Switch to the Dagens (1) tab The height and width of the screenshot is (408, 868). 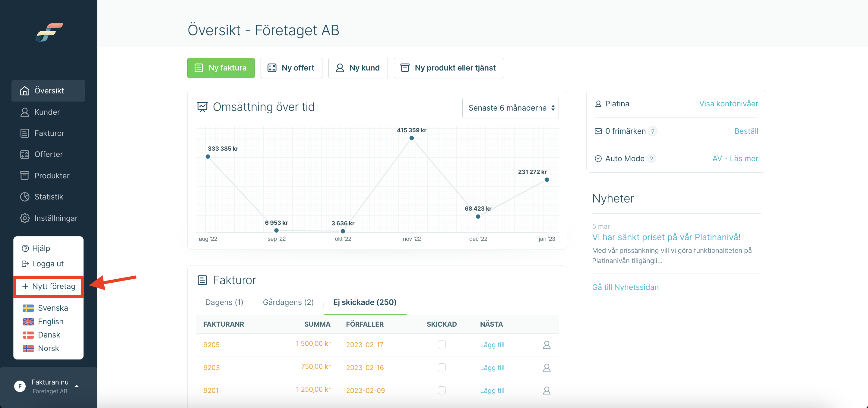click(x=224, y=302)
